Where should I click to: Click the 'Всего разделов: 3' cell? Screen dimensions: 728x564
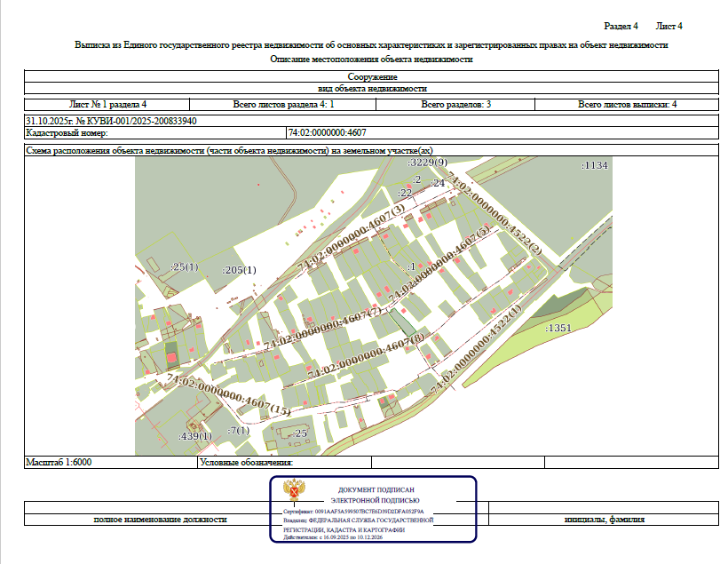455,105
